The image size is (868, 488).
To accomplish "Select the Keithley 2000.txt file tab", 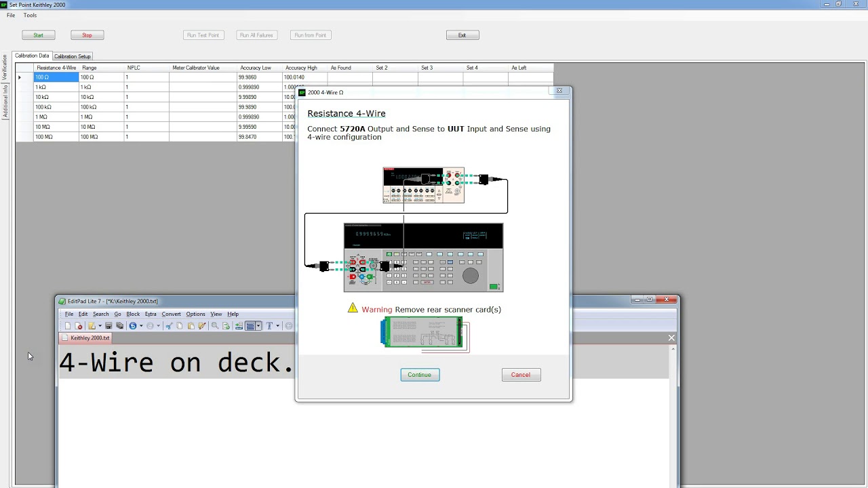I will tap(85, 338).
